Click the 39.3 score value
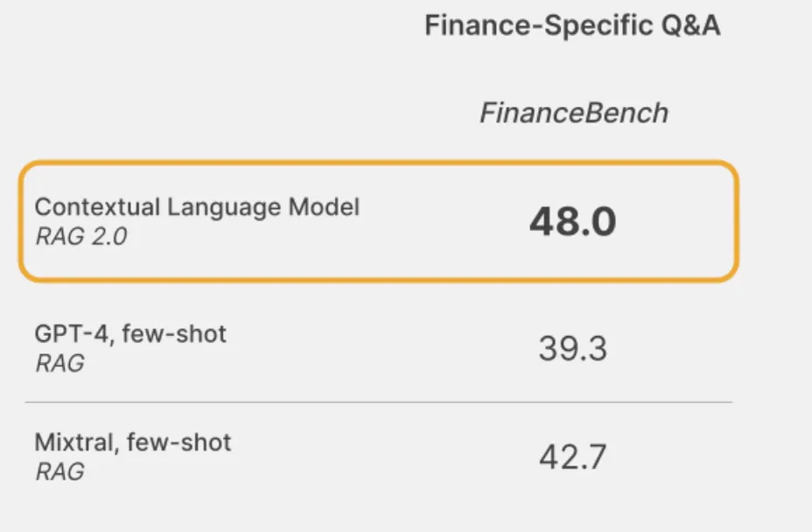The width and height of the screenshot is (812, 532). 572,349
